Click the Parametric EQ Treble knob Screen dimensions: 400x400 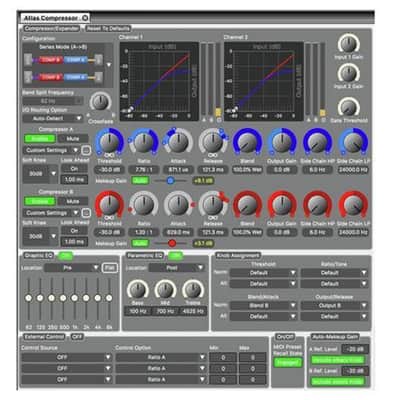[193, 289]
